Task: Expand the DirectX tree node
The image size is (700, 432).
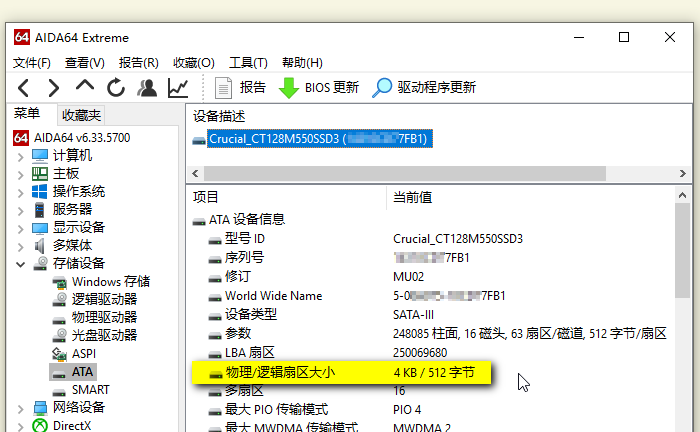Action: [x=20, y=426]
